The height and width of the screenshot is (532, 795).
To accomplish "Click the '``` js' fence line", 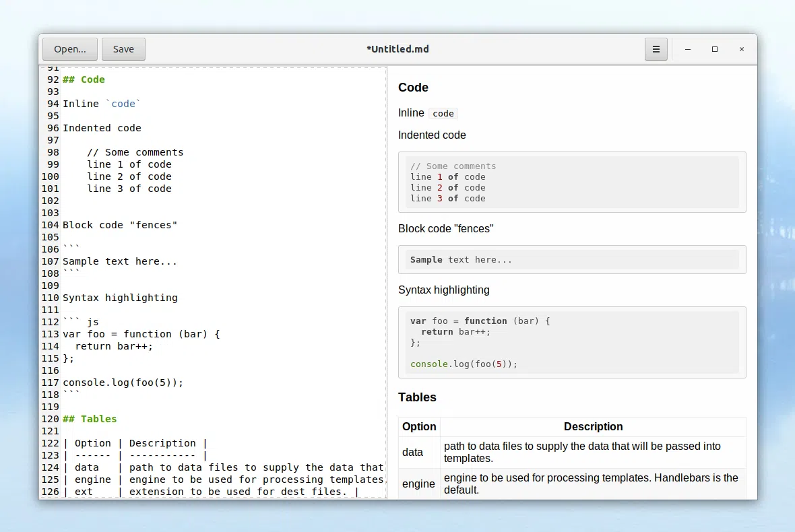I will pos(81,323).
